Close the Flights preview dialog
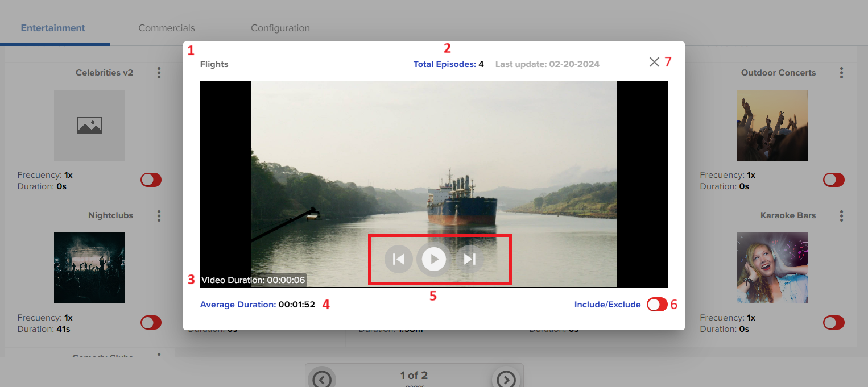 pos(654,63)
